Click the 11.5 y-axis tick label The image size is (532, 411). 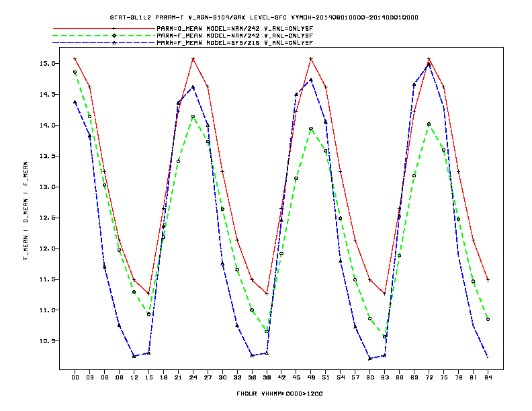tap(47, 279)
